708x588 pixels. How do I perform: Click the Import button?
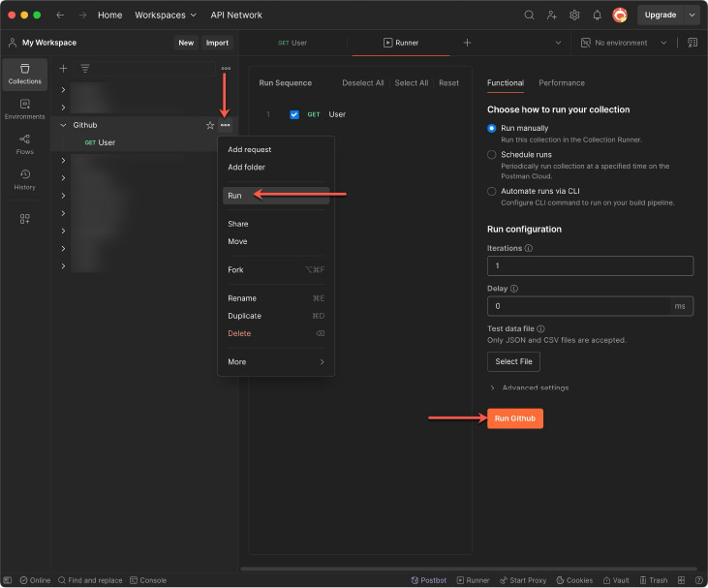[217, 43]
